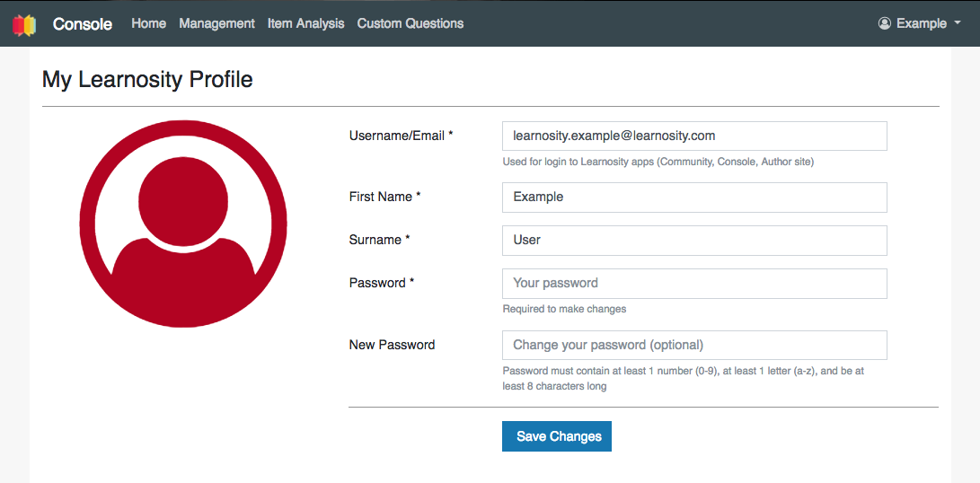Click the New Password label

coord(392,345)
